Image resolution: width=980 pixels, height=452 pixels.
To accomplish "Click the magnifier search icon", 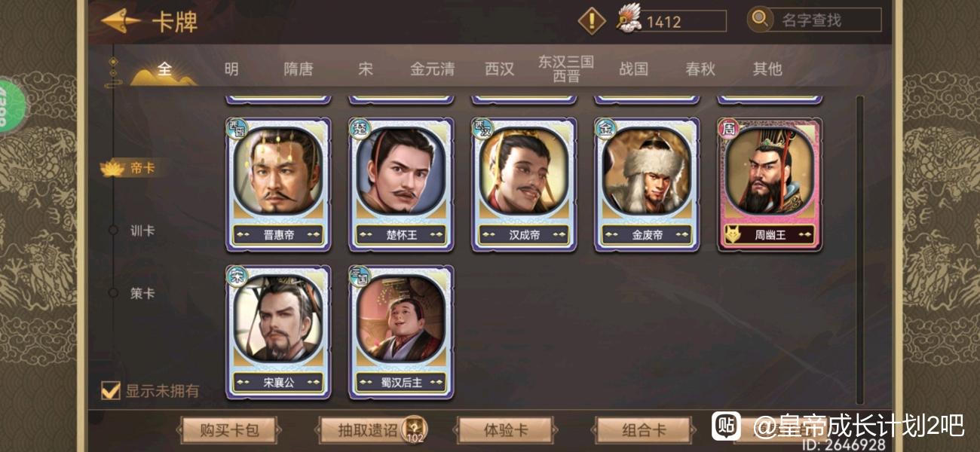I will [760, 19].
